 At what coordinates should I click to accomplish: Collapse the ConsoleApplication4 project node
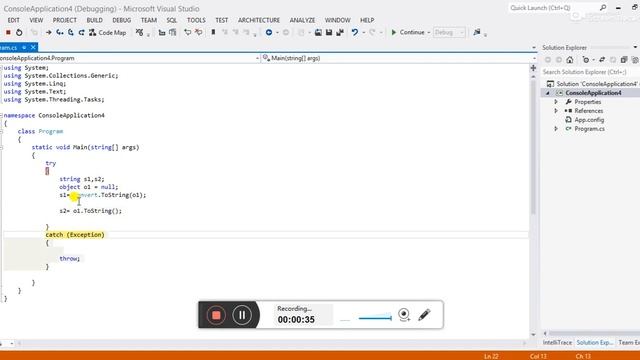548,93
